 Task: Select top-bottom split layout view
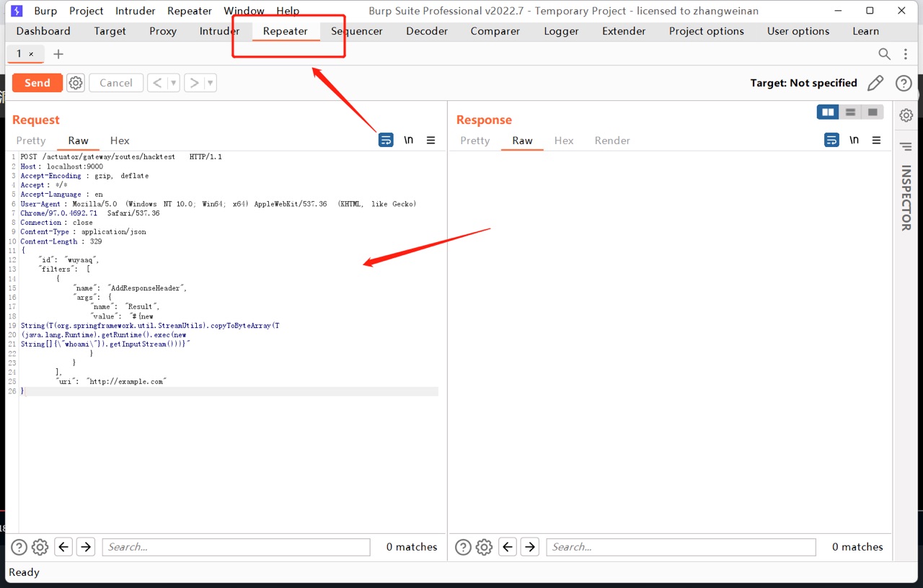tap(850, 112)
